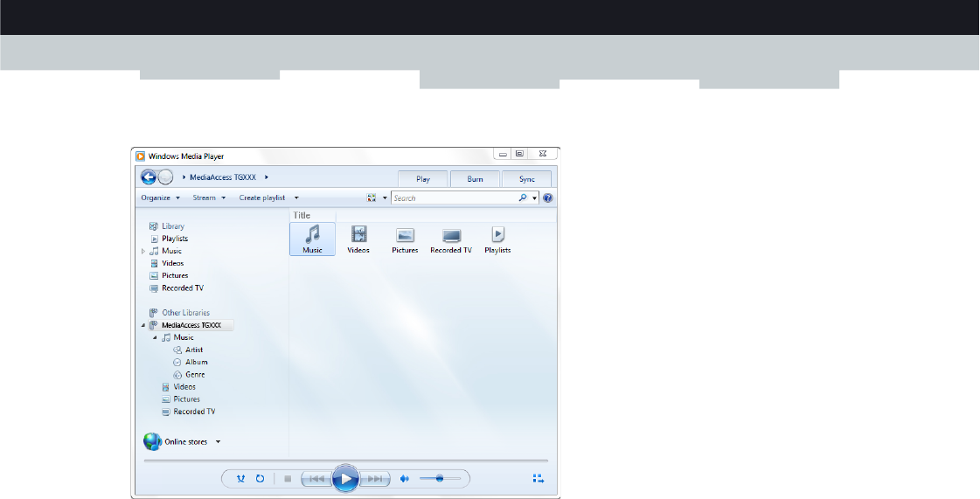Collapse the MediaAccess Music subtree
This screenshot has width=980, height=499.
tap(155, 337)
